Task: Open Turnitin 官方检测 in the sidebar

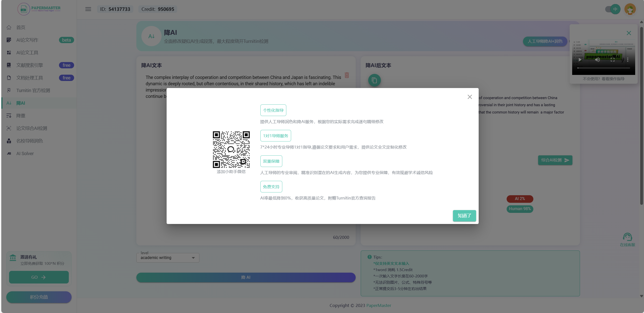Action: tap(33, 90)
